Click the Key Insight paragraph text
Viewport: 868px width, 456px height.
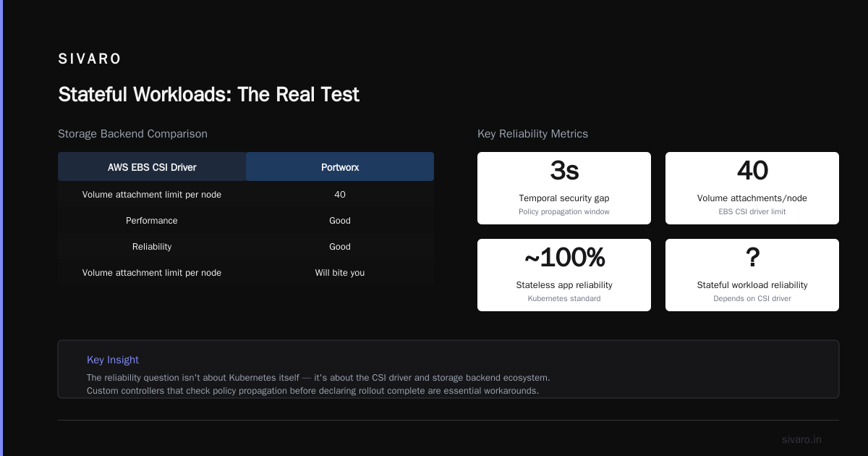pos(318,384)
